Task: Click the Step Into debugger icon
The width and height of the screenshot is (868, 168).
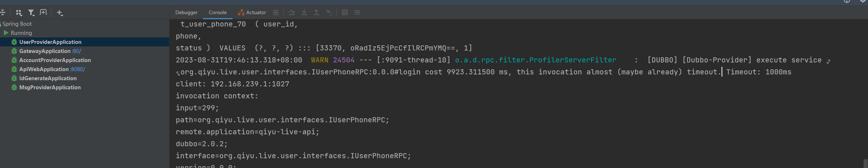Action: click(304, 13)
